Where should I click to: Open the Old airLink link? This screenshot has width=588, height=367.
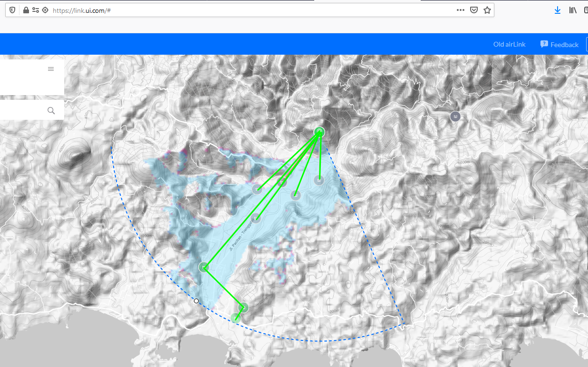(509, 44)
